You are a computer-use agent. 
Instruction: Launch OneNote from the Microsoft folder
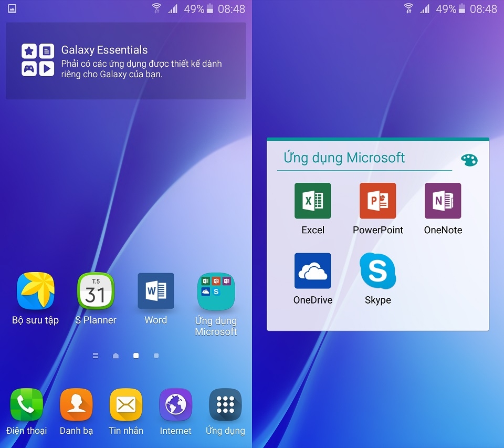coord(443,201)
